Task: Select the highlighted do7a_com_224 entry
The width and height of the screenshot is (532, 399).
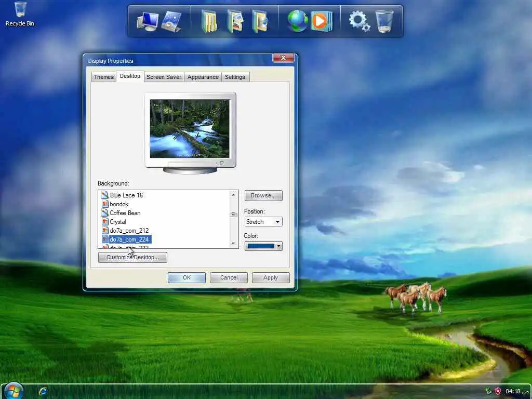Action: (130, 239)
